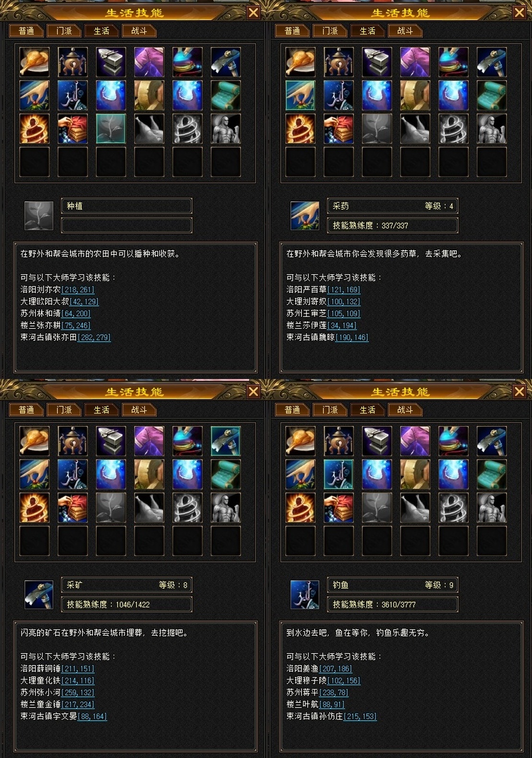Open the 门派 tab in the 采药 panel
The height and width of the screenshot is (758, 532).
pyautogui.click(x=331, y=31)
